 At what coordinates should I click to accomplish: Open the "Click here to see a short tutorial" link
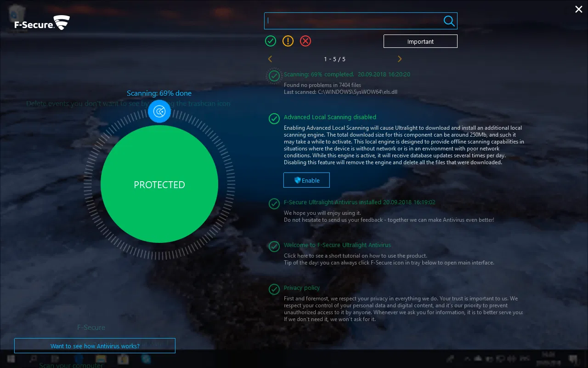356,256
